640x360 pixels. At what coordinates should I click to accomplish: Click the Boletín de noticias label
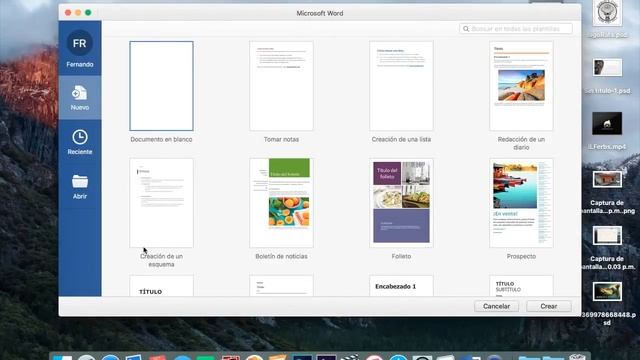tap(281, 256)
